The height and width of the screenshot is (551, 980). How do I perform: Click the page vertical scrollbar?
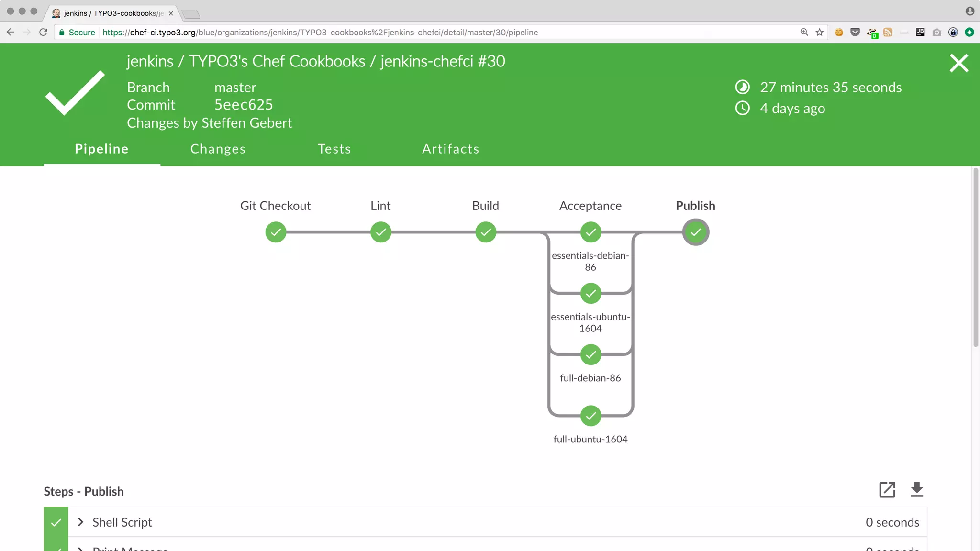(976, 257)
